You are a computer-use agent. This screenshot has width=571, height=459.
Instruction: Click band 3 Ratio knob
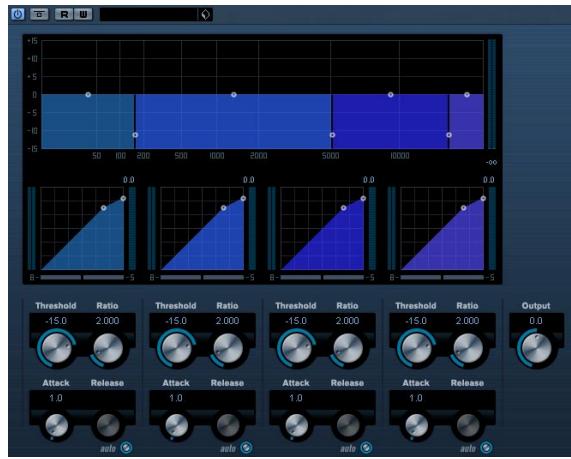[x=348, y=349]
